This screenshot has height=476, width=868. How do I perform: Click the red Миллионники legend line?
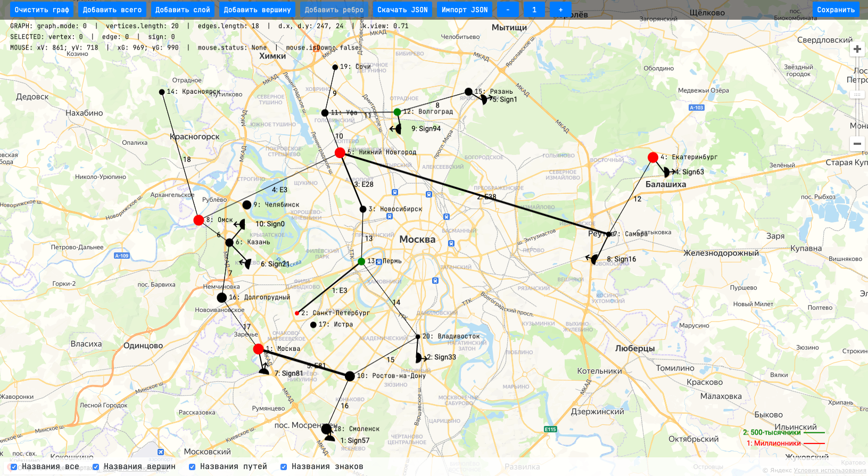[814, 443]
